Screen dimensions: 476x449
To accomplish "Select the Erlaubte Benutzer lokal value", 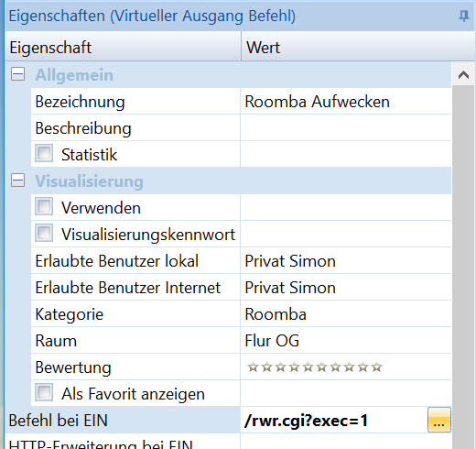I will (346, 261).
